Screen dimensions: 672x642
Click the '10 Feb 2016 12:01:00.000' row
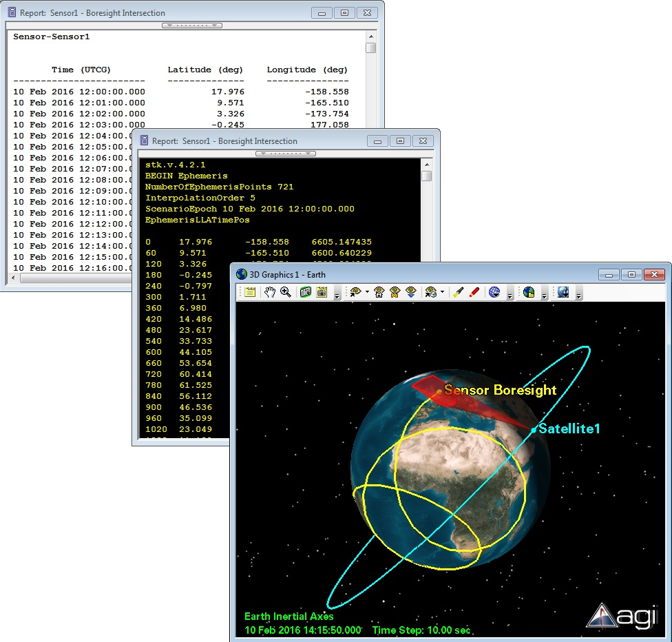(x=181, y=103)
